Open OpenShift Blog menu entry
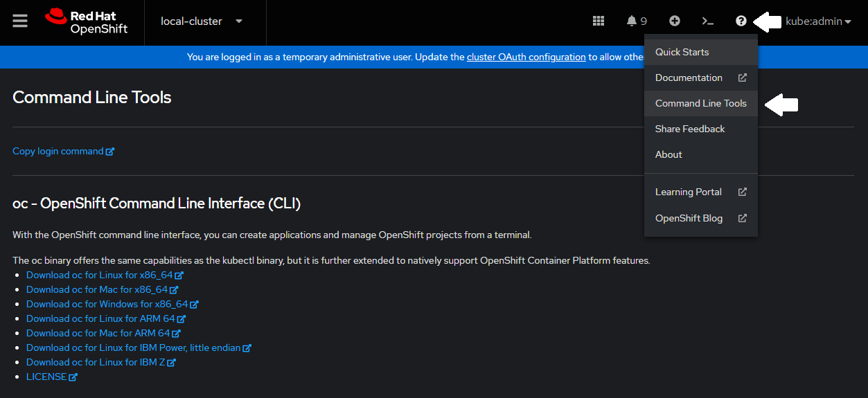The height and width of the screenshot is (398, 868). tap(701, 218)
